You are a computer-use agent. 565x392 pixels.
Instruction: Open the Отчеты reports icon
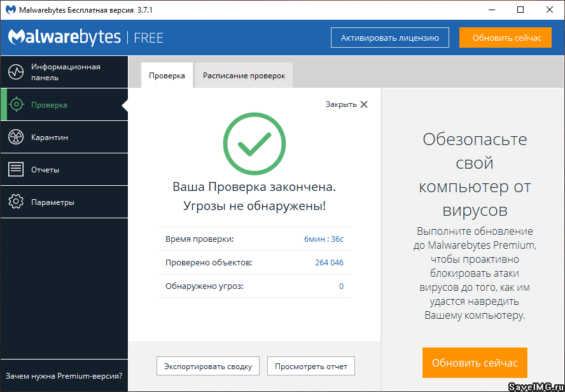[x=16, y=169]
